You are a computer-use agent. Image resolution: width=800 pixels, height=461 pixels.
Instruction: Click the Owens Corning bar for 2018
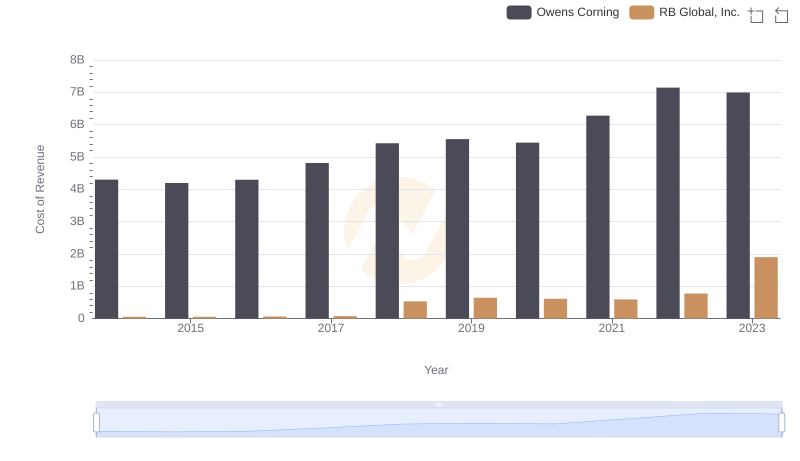tap(387, 231)
